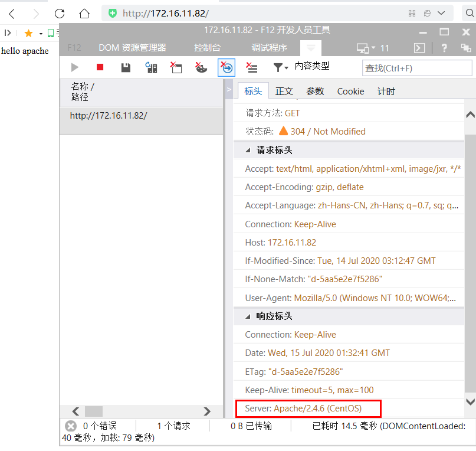476x451 pixels.
Task: Export captured traffic with save icon
Action: [126, 67]
